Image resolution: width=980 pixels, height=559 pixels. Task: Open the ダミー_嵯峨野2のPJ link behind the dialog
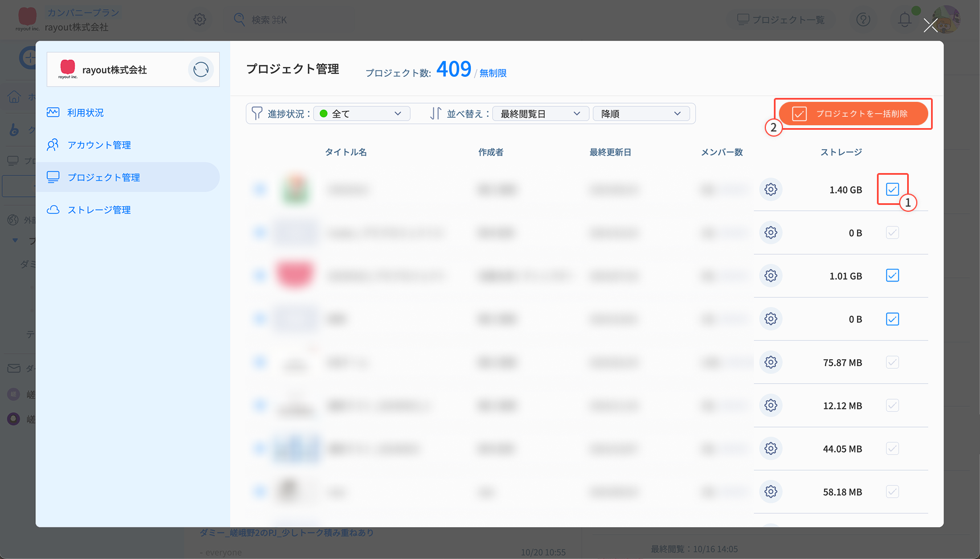click(x=287, y=533)
